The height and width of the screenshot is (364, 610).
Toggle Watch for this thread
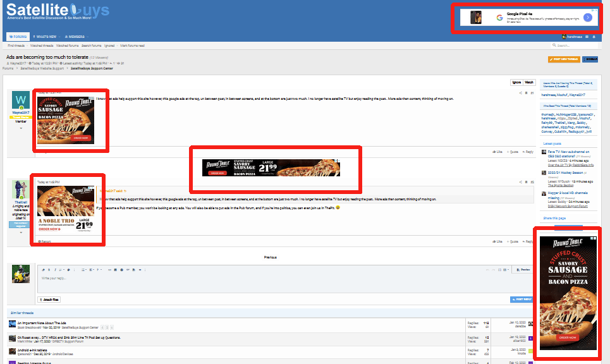530,83
